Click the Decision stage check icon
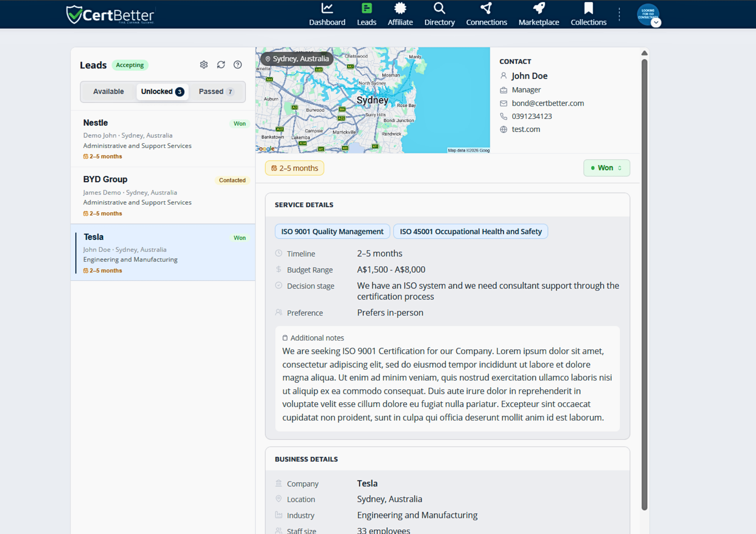 click(279, 285)
